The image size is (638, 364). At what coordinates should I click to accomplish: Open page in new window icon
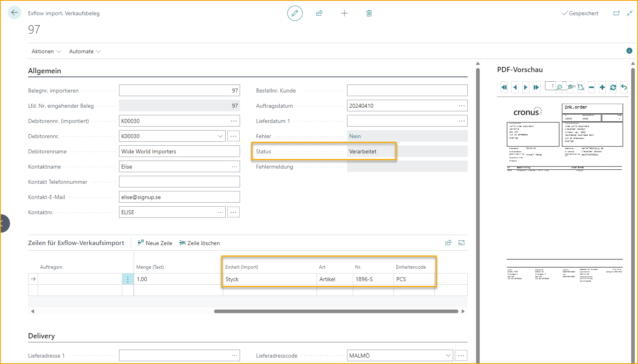[616, 13]
